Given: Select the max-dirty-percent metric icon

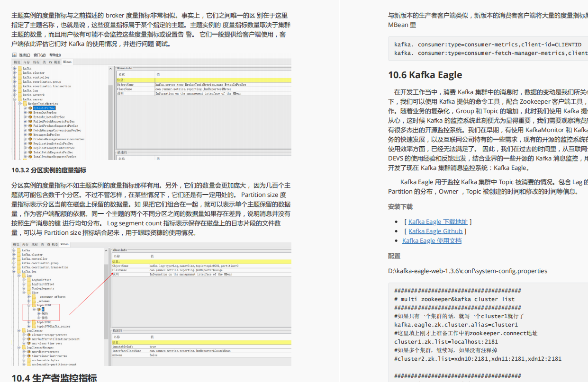Looking at the screenshot, I should 28,352.
